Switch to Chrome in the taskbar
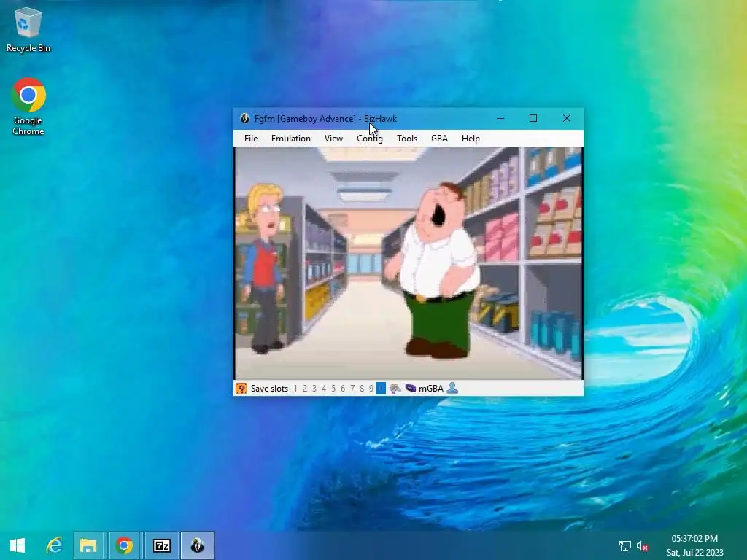Screen dimensions: 747x560 [124, 545]
